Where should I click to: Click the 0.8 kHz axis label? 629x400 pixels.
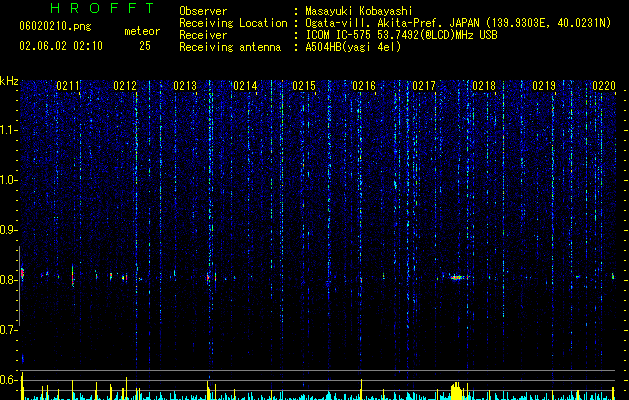click(9, 280)
